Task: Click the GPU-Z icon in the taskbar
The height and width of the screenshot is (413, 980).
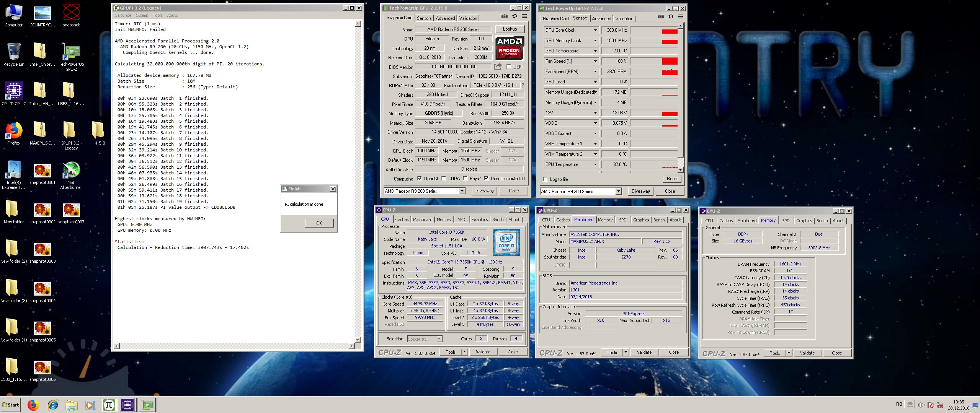Action: coord(148,405)
